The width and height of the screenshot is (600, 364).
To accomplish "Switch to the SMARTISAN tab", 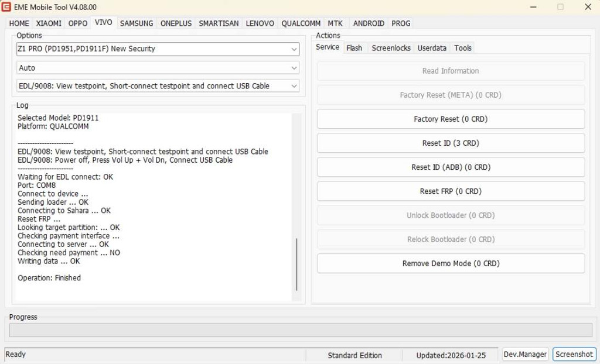I will click(x=219, y=23).
